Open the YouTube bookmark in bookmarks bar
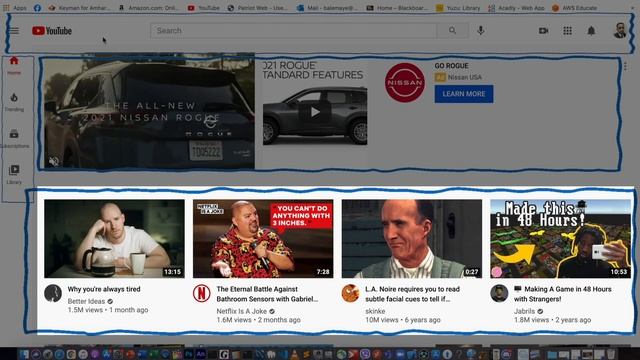The image size is (640, 360). (203, 8)
